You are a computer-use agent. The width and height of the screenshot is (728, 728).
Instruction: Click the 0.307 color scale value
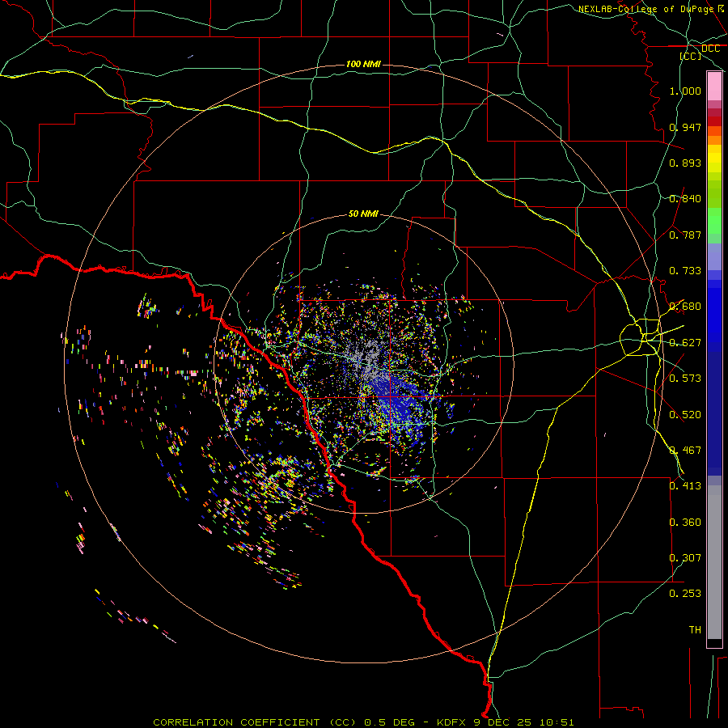[685, 558]
